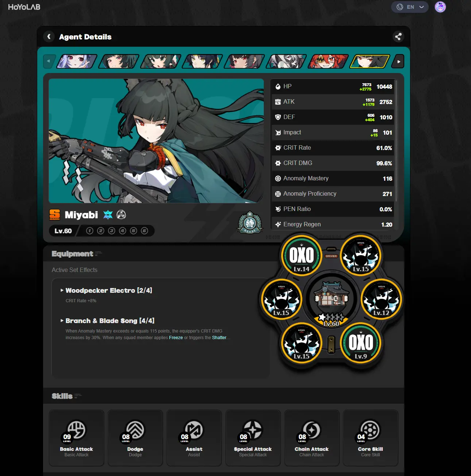Click mindscape cinema node 3
The image size is (471, 476).
point(112,231)
